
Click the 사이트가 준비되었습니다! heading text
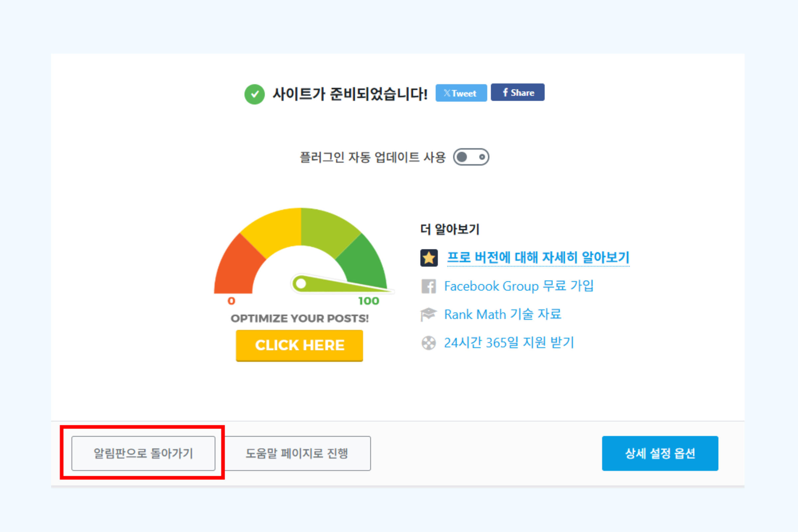click(350, 94)
